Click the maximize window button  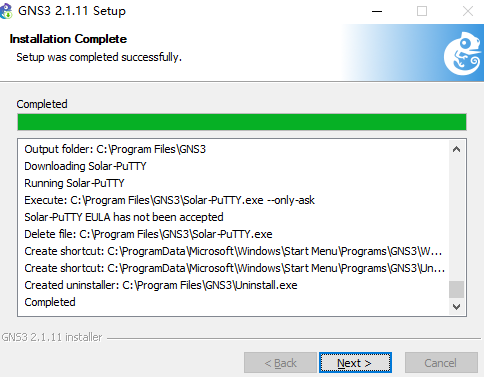[x=422, y=11]
